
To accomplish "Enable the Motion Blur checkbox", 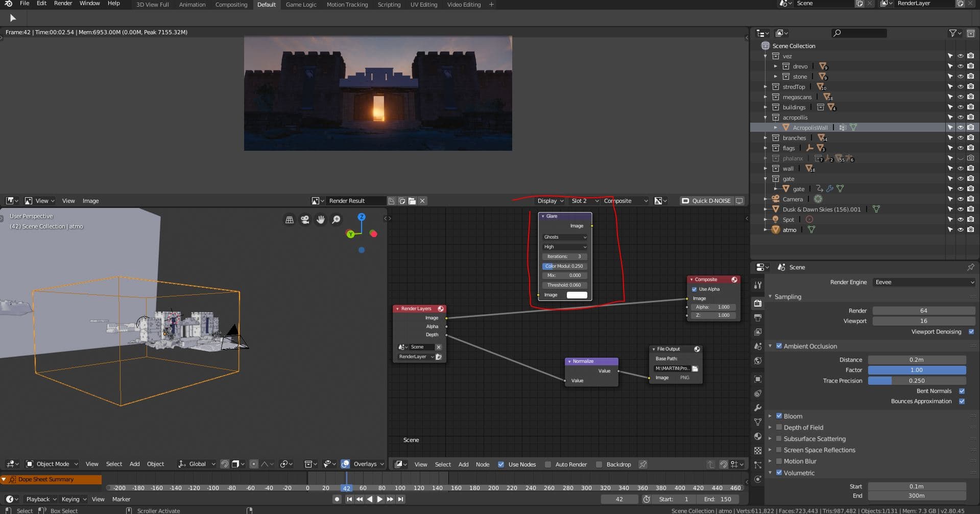I will [779, 461].
